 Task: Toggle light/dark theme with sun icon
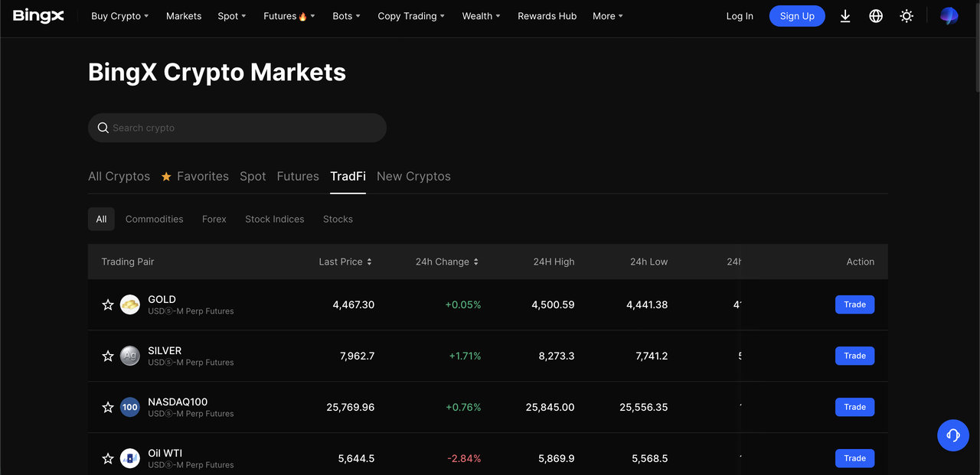pyautogui.click(x=906, y=16)
